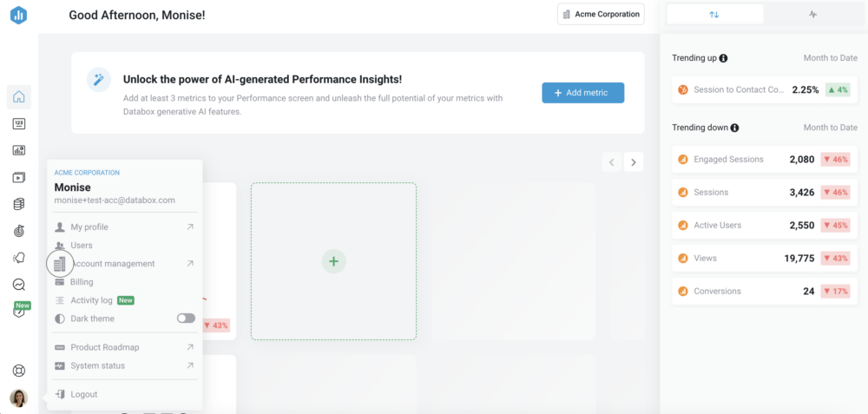The image size is (868, 414).
Task: Click the green plus placeholder tile
Action: click(x=334, y=261)
